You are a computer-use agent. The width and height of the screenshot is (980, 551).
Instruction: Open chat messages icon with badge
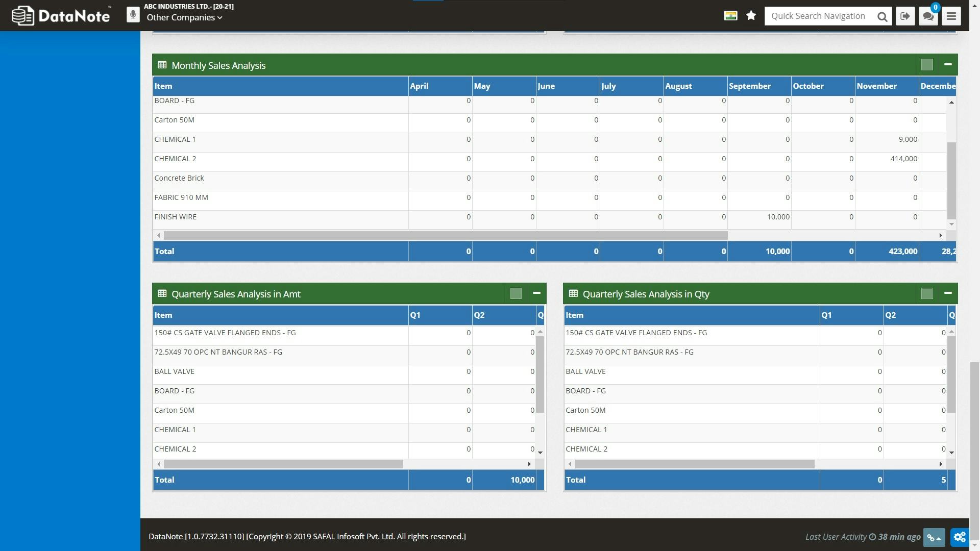pos(928,16)
